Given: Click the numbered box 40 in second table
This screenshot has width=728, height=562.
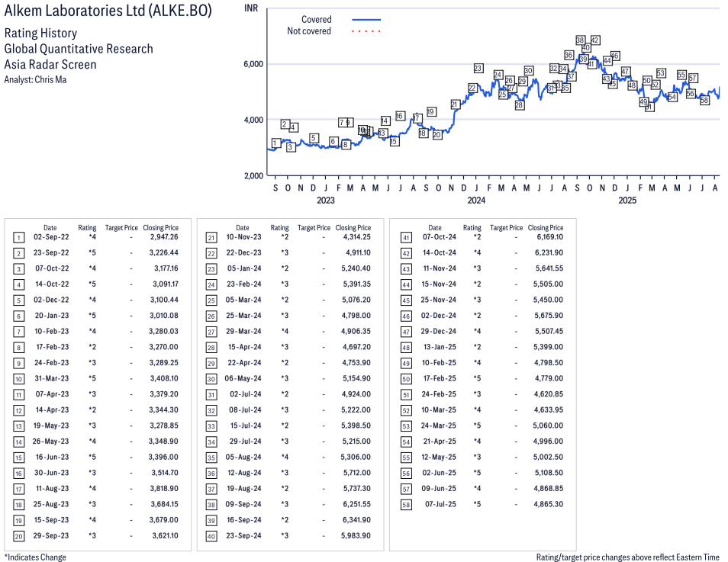Looking at the screenshot, I should (211, 537).
